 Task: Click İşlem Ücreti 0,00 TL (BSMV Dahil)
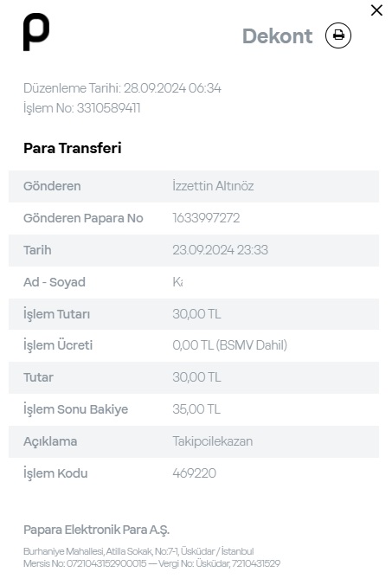click(x=230, y=345)
